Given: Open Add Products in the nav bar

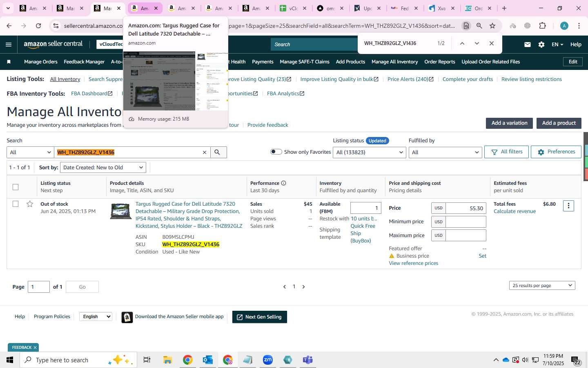Looking at the screenshot, I should [350, 62].
